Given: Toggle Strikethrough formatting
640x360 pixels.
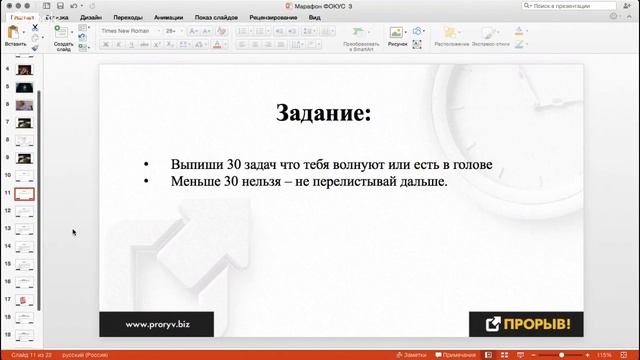Looking at the screenshot, I should click(x=144, y=44).
